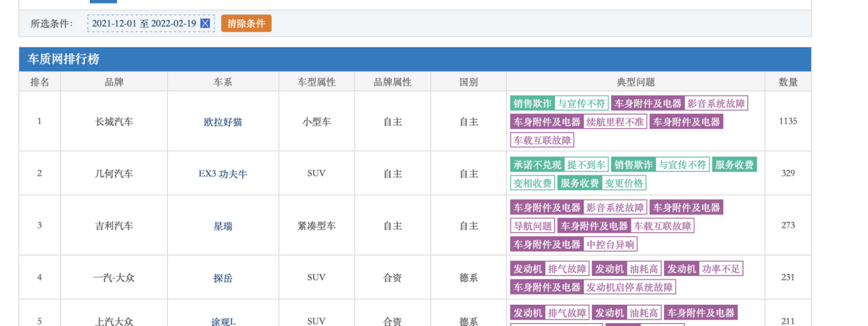Click 油耗高 tag in 探岳 row
Image resolution: width=868 pixels, height=326 pixels.
click(644, 269)
